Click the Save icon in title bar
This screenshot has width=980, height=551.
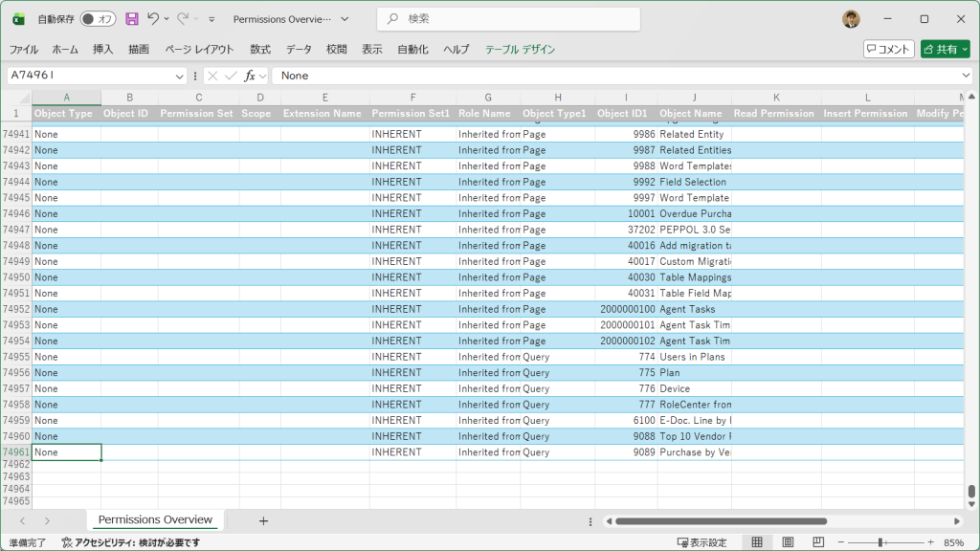[x=132, y=19]
